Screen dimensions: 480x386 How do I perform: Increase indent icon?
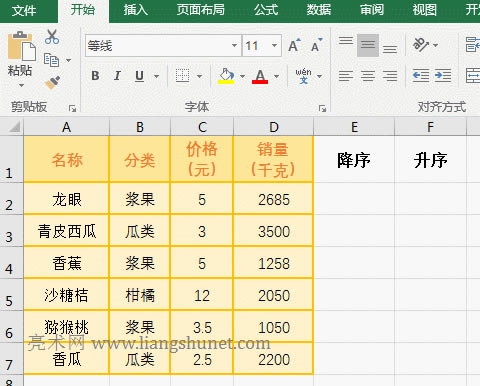(x=443, y=76)
